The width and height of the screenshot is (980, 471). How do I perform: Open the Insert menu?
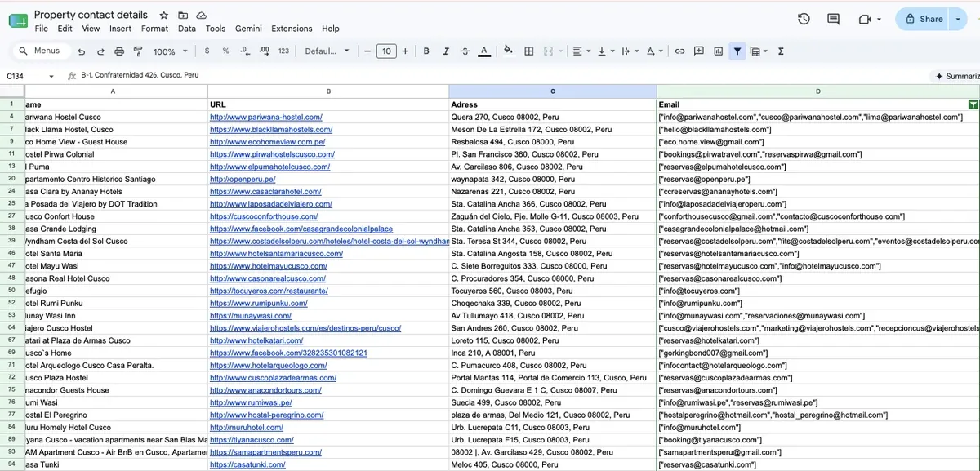120,29
